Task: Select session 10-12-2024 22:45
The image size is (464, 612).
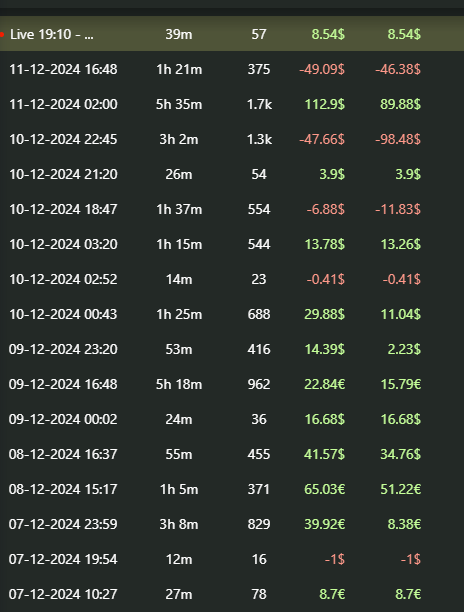Action: click(232, 139)
